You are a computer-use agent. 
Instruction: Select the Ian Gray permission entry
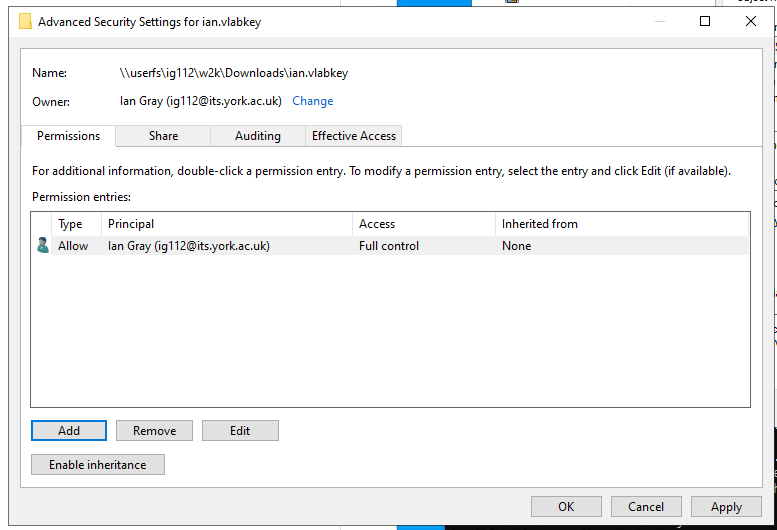coord(189,246)
